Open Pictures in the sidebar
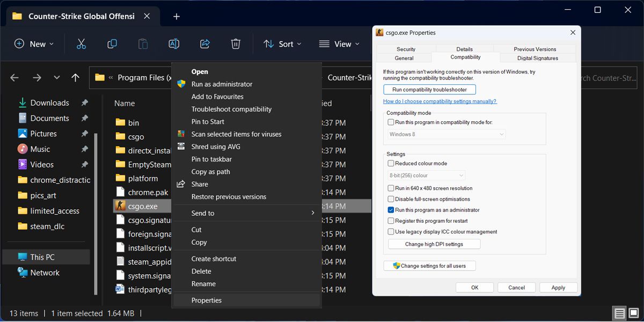The image size is (644, 322). pyautogui.click(x=43, y=134)
